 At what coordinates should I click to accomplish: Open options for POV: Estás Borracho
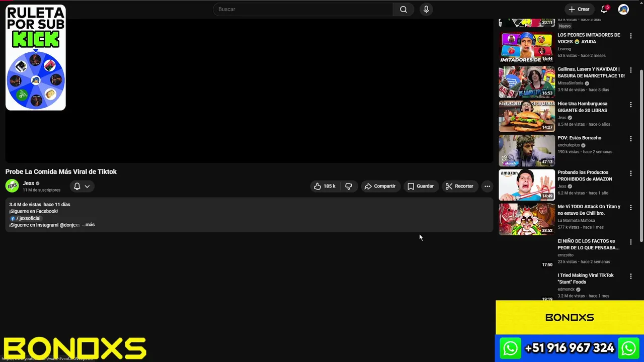point(630,139)
